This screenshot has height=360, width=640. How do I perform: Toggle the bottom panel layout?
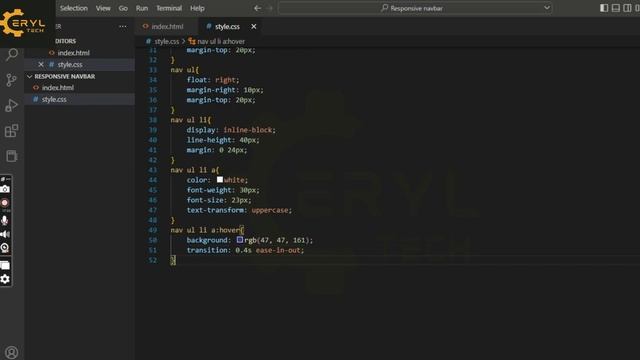tap(616, 8)
